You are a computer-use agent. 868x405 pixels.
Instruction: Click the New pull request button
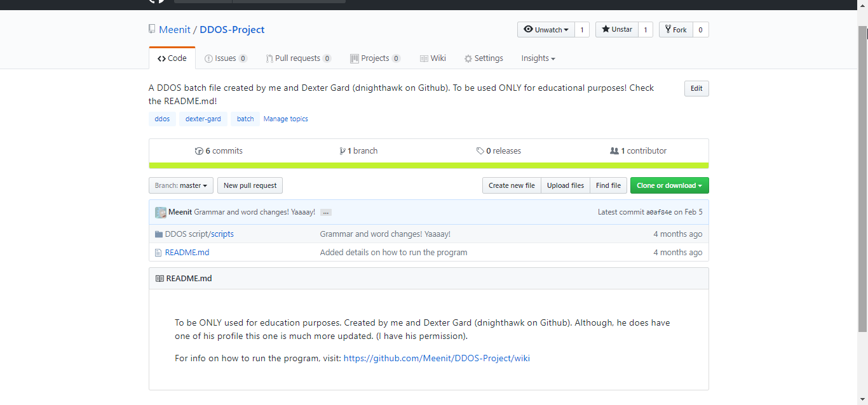pos(250,185)
